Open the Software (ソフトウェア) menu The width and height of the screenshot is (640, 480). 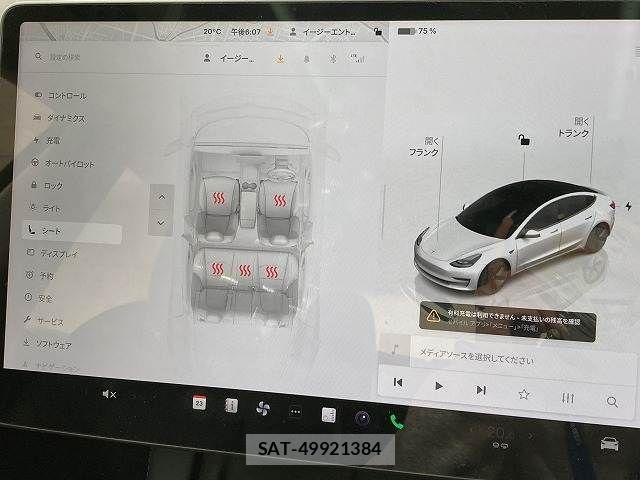coord(47,344)
